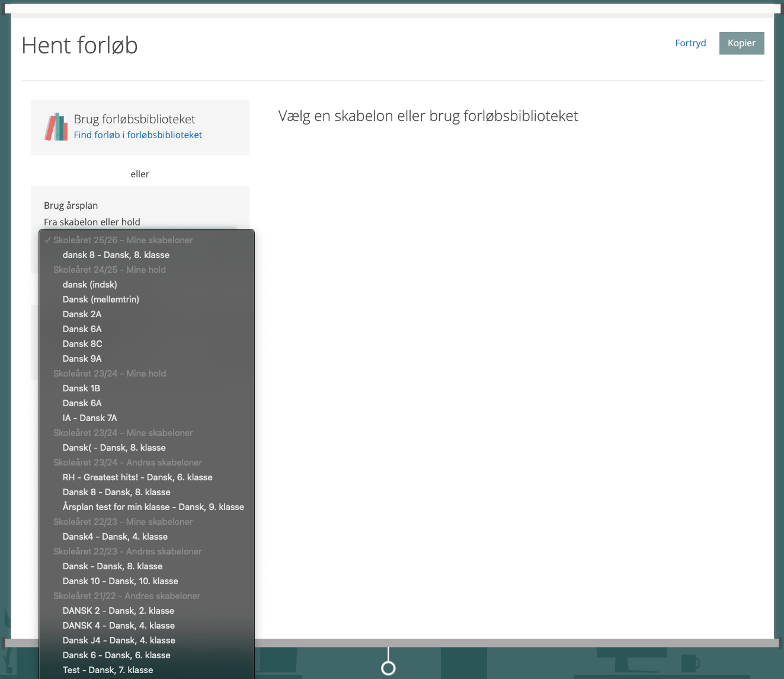This screenshot has height=679, width=784.
Task: Select Dansk 10 - Dansk, 10. klasse
Action: coord(120,581)
